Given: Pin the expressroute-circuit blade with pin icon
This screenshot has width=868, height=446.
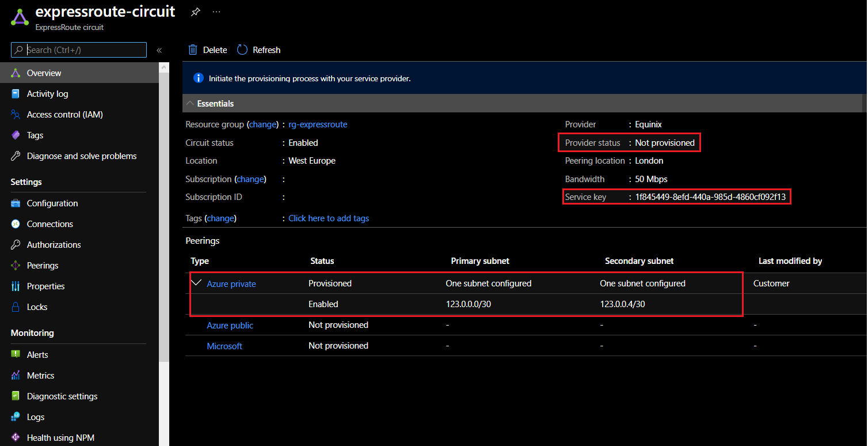Looking at the screenshot, I should [x=196, y=12].
